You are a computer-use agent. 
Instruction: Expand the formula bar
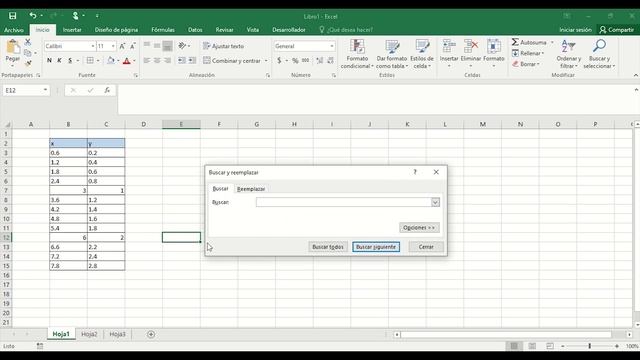tap(636, 90)
